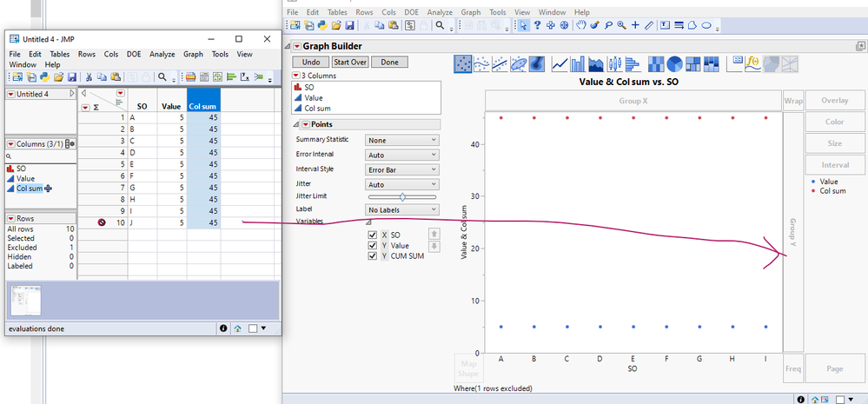Choose the Magnifier zoom tool
Viewport: 868px width, 404px height.
(x=621, y=25)
